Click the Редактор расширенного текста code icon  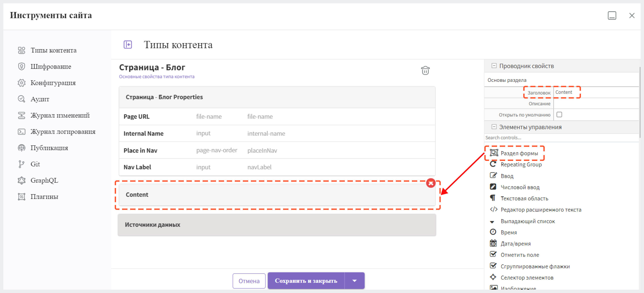click(x=494, y=209)
